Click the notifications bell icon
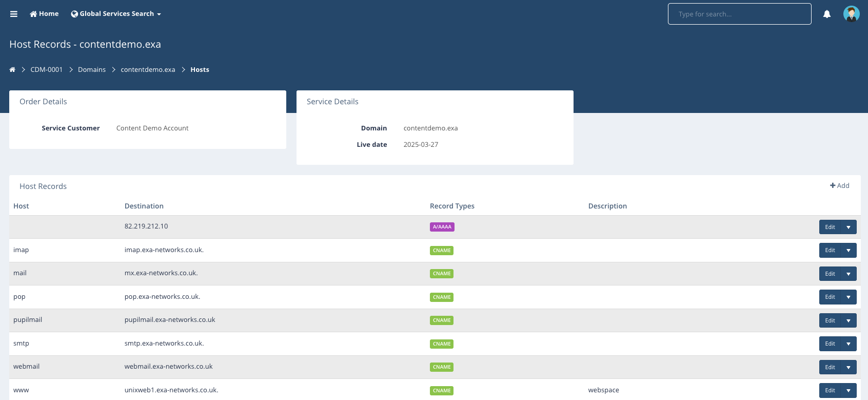This screenshot has width=868, height=400. 826,14
